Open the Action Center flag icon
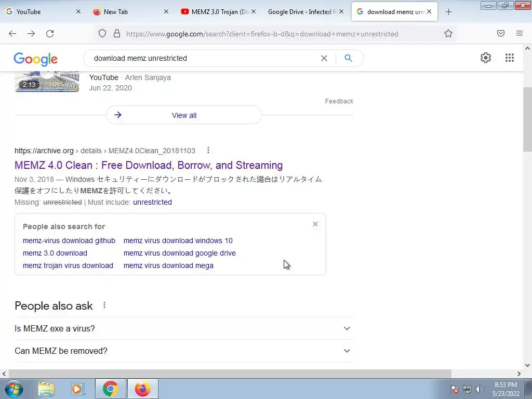Viewport: 532px width, 399px height. point(454,389)
